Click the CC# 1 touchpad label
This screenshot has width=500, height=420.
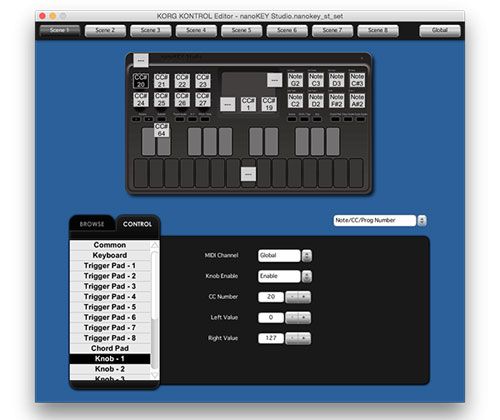pos(248,104)
